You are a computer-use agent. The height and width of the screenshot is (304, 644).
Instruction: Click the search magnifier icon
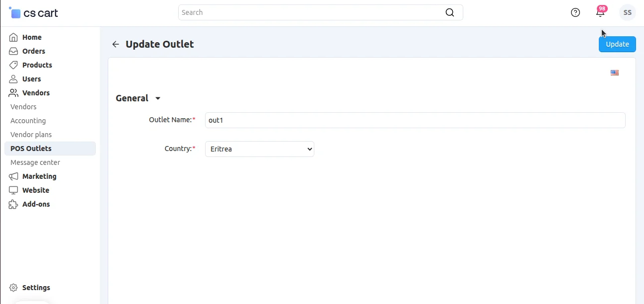(450, 13)
